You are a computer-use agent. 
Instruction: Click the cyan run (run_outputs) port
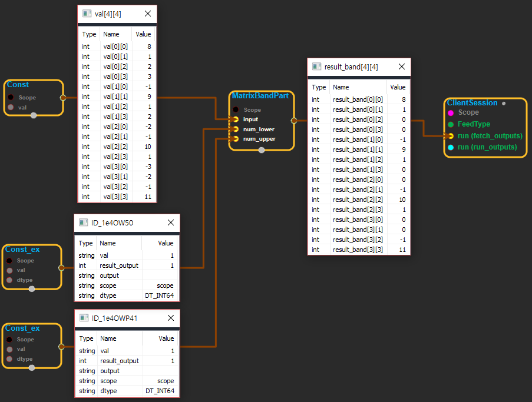(x=451, y=147)
